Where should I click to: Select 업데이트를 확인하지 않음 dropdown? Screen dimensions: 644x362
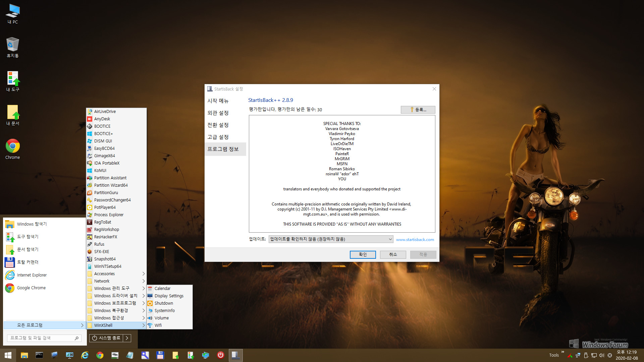pos(330,239)
